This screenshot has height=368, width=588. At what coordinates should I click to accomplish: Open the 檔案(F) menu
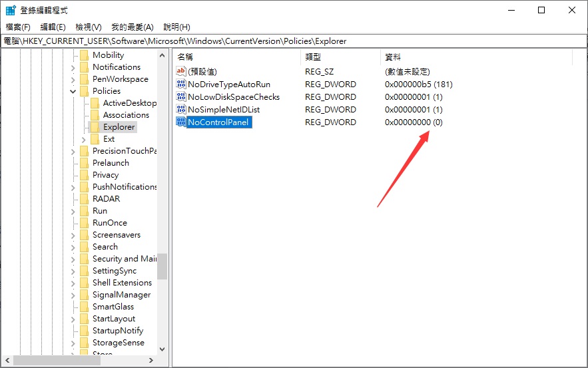point(18,27)
